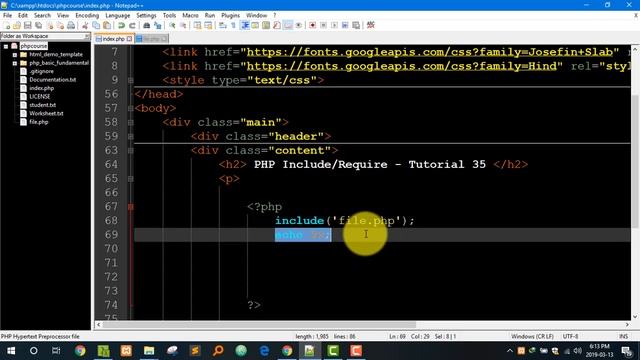Expand folded style block on line 9
Image resolution: width=640 pixels, height=360 pixels.
tap(131, 80)
